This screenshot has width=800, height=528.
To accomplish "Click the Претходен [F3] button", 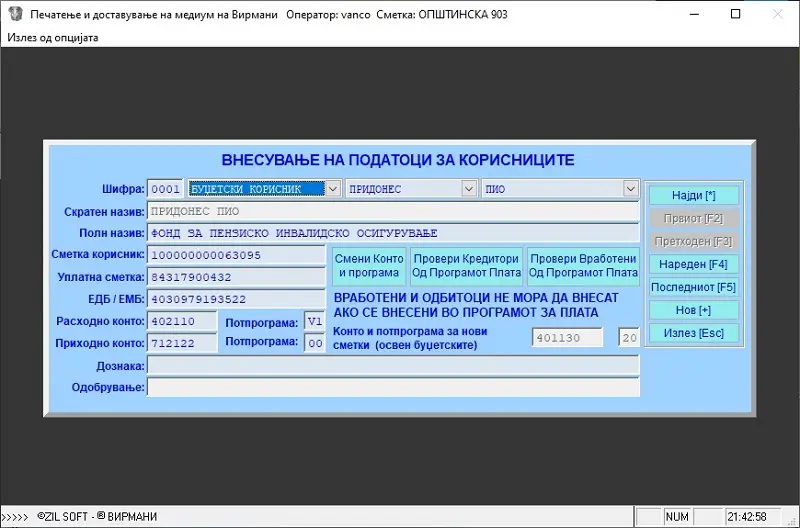I will pos(693,241).
